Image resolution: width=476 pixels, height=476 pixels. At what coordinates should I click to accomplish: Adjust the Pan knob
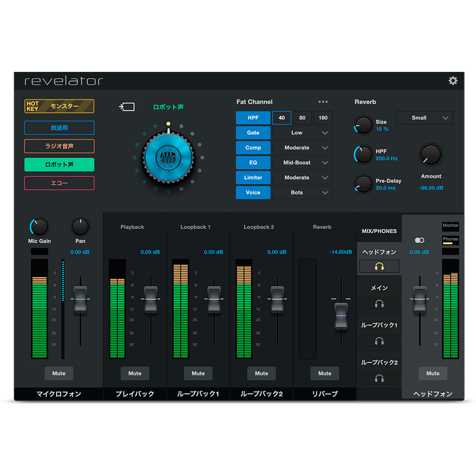[x=80, y=227]
